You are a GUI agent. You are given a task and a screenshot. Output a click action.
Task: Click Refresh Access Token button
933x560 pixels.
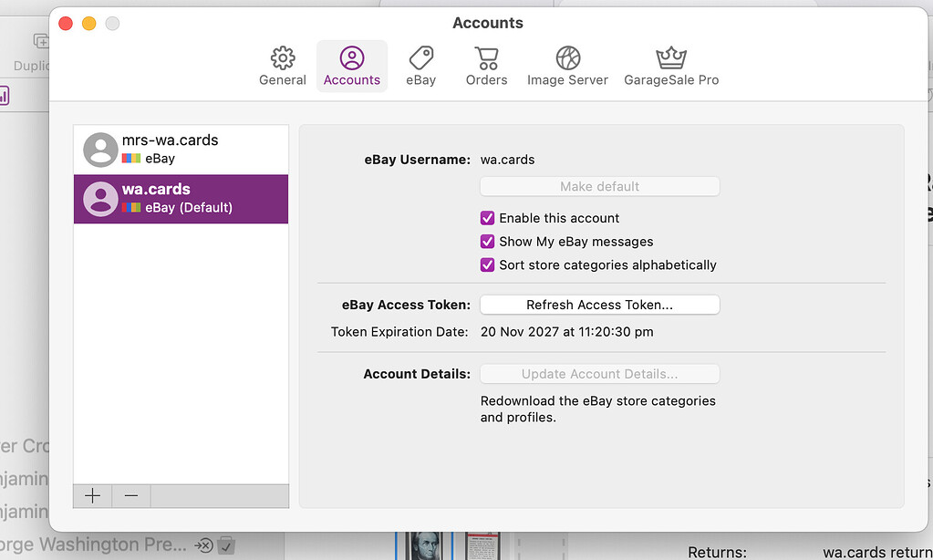[x=600, y=305]
